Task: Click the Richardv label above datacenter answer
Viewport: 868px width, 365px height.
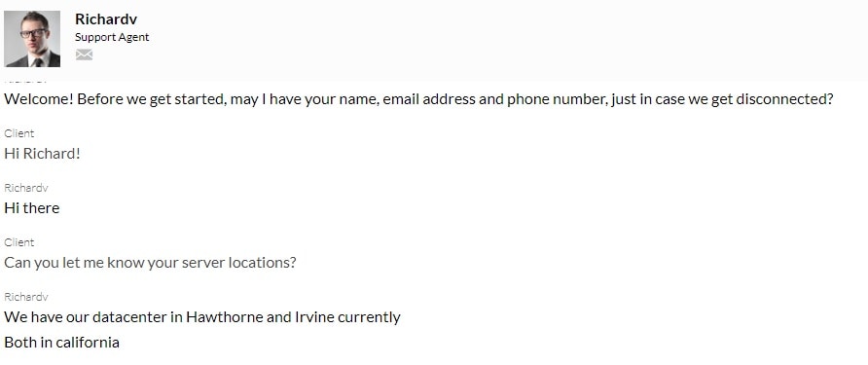Action: [x=26, y=297]
